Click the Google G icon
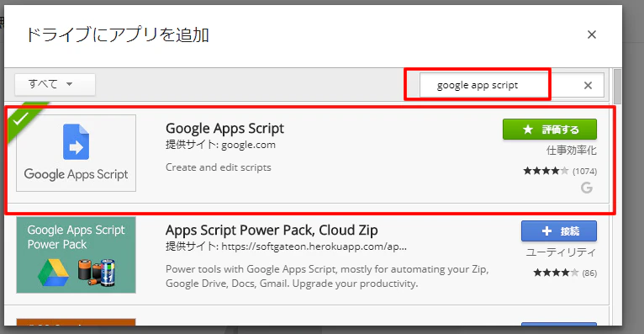The image size is (644, 334). 587,188
